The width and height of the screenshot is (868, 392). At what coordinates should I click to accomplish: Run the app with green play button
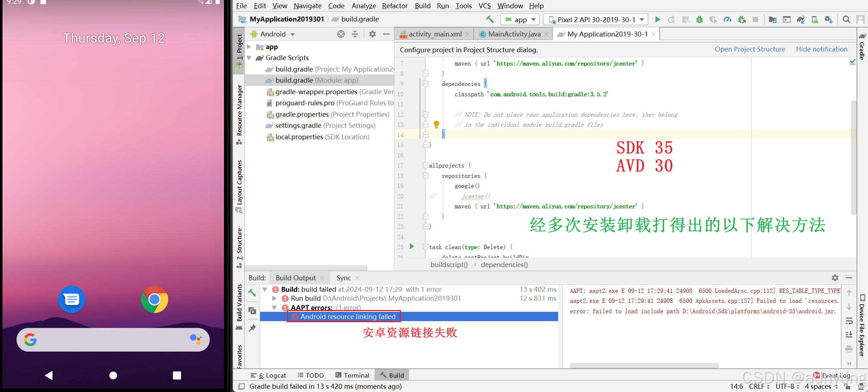(658, 19)
